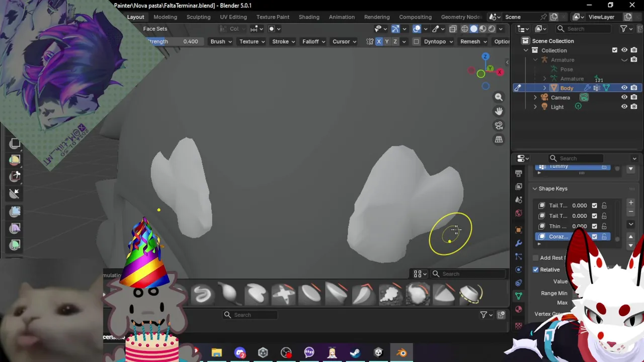This screenshot has width=644, height=362.
Task: Switch to the Shading workspace tab
Action: (309, 17)
